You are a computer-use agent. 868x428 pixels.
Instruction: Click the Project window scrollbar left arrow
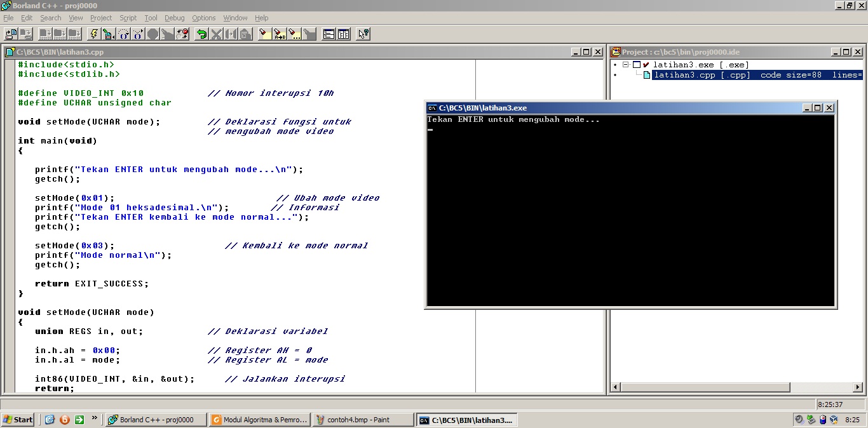tap(615, 387)
